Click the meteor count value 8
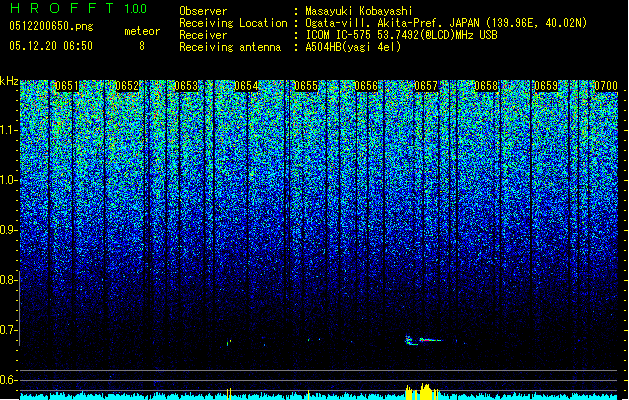 pos(142,46)
